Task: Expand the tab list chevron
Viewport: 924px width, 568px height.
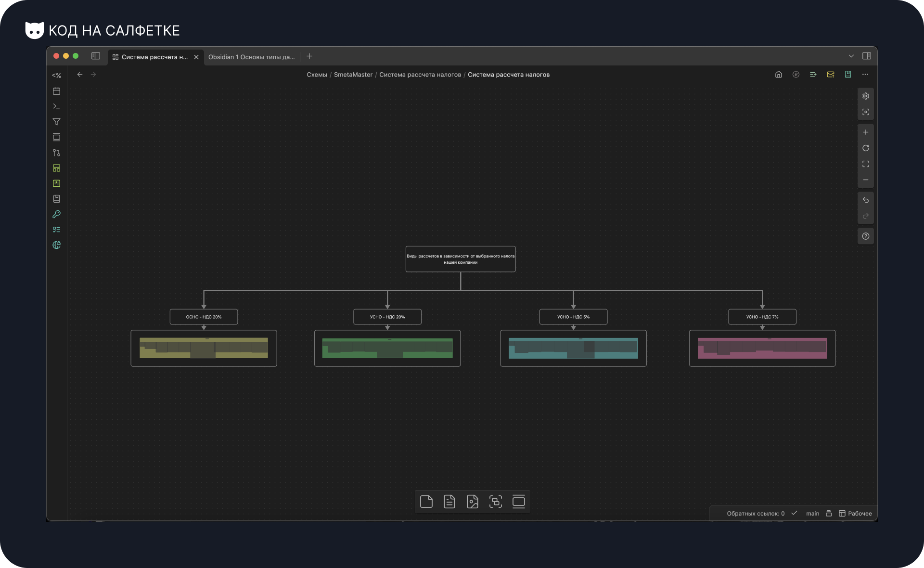Action: [x=851, y=56]
